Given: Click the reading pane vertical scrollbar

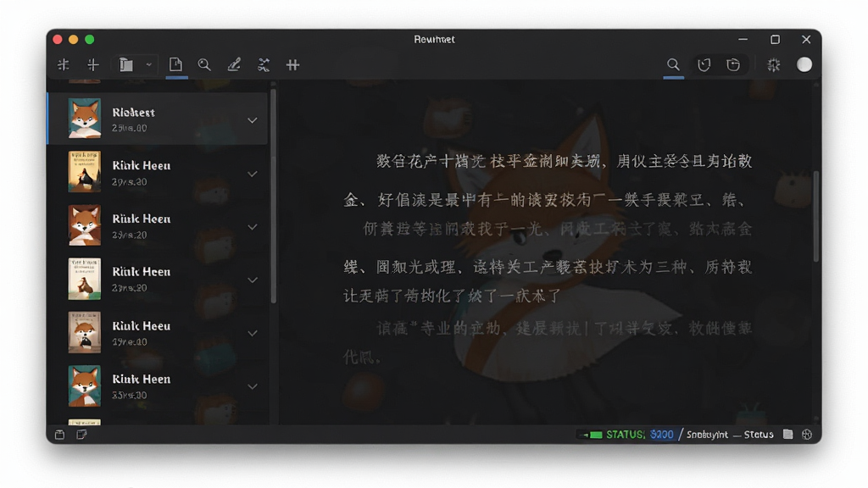Looking at the screenshot, I should tap(816, 216).
